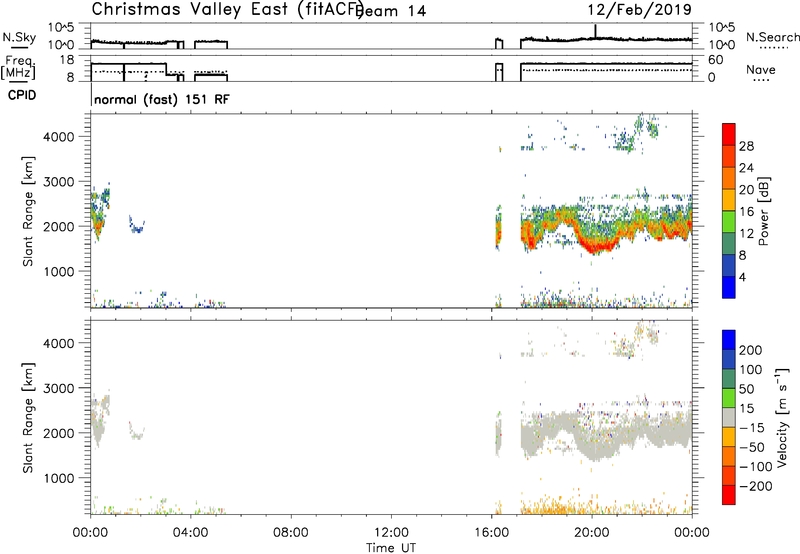Click the 'Velocity [m s⁻¹]' colorbar label
Image resolution: width=800 pixels, height=554 pixels.
click(x=782, y=417)
